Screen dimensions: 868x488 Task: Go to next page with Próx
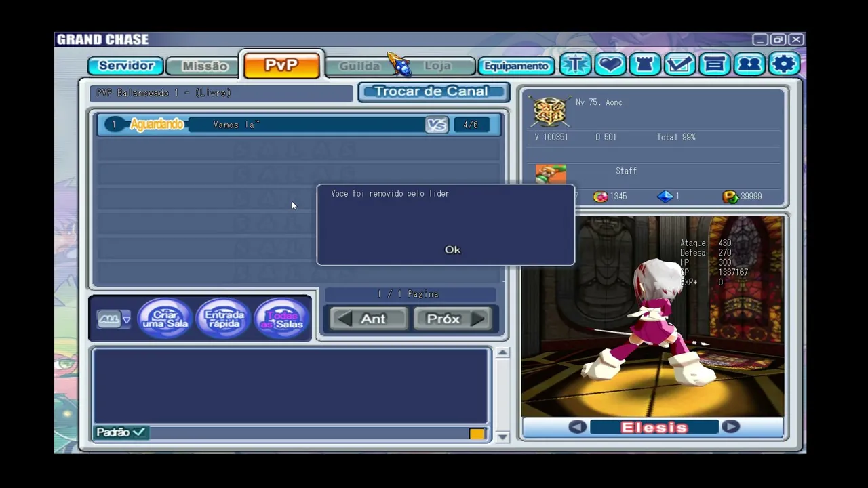point(452,319)
